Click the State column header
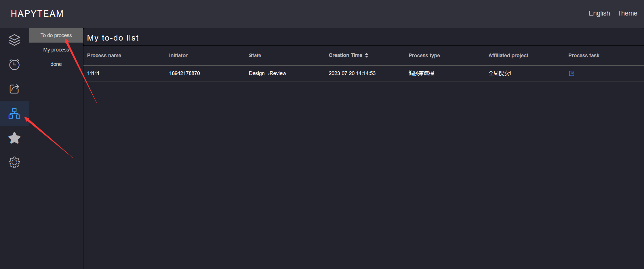Viewport: 644px width, 269px height. coord(255,56)
